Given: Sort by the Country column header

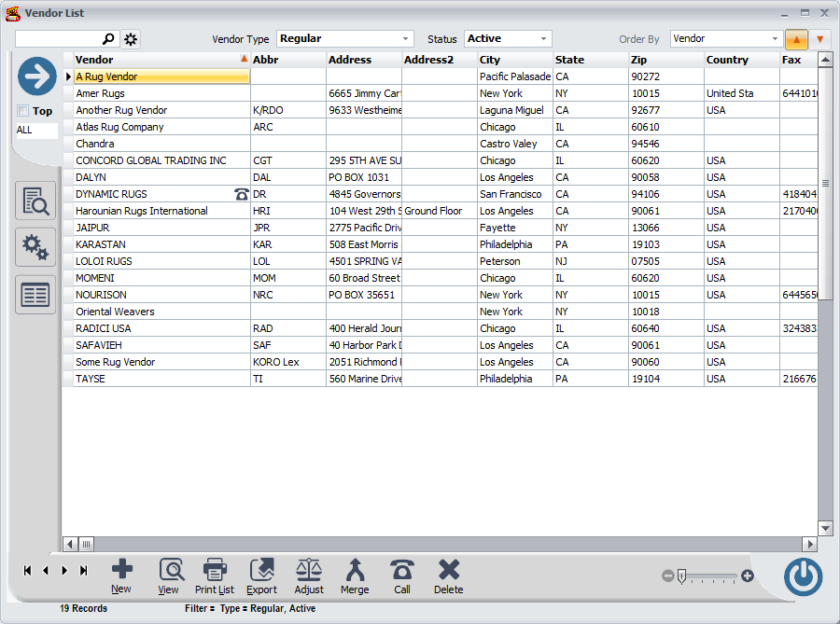Looking at the screenshot, I should [x=741, y=60].
